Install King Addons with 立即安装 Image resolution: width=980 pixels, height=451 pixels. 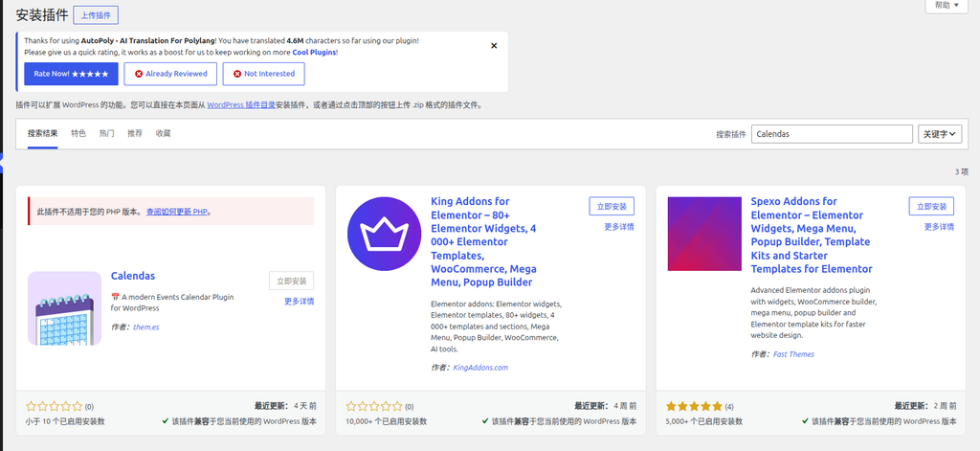pyautogui.click(x=612, y=207)
